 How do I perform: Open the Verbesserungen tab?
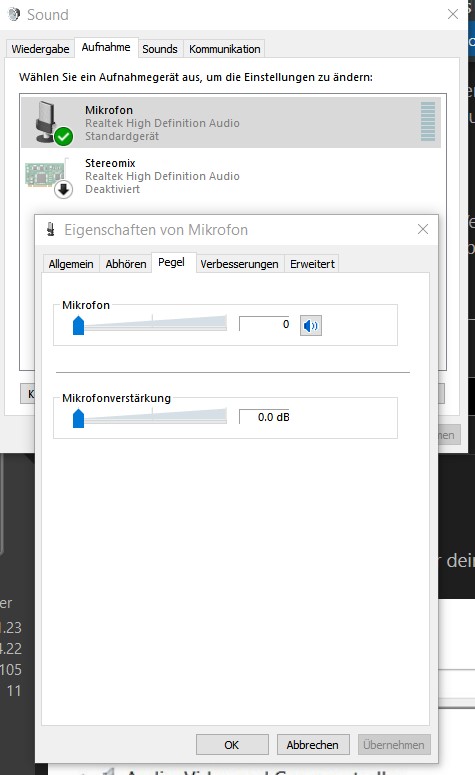point(239,264)
